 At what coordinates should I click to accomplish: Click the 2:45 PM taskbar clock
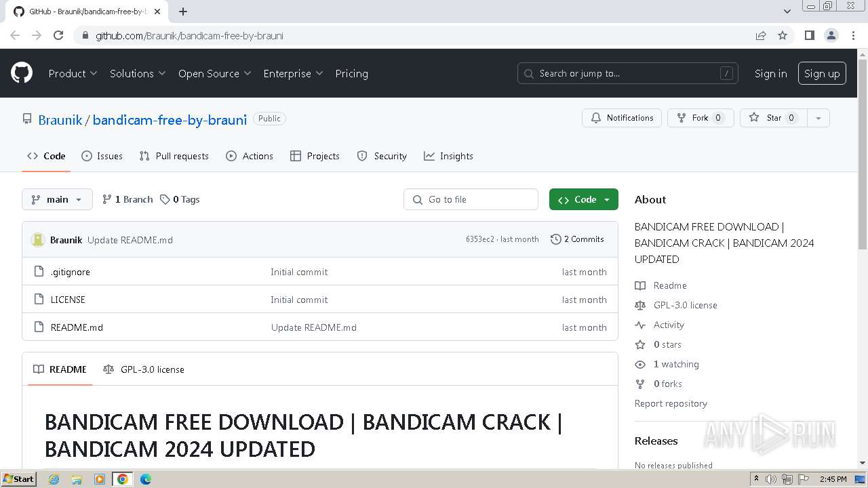(x=833, y=479)
